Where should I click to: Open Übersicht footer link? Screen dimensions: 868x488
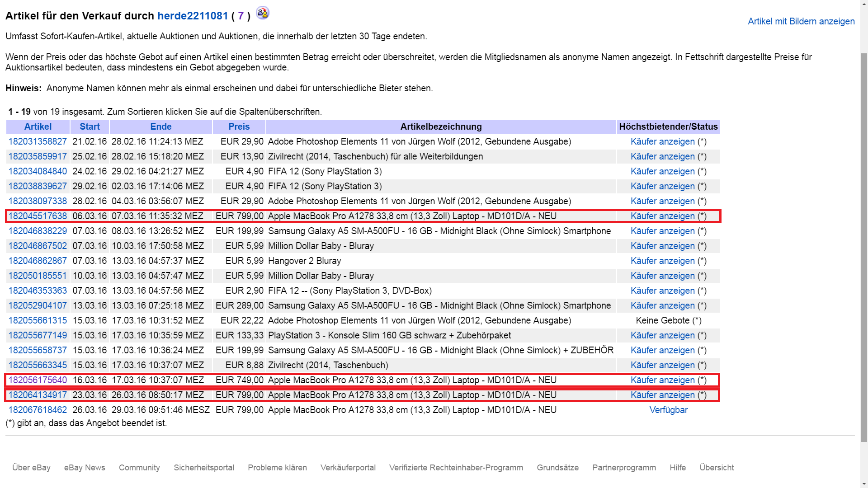717,468
